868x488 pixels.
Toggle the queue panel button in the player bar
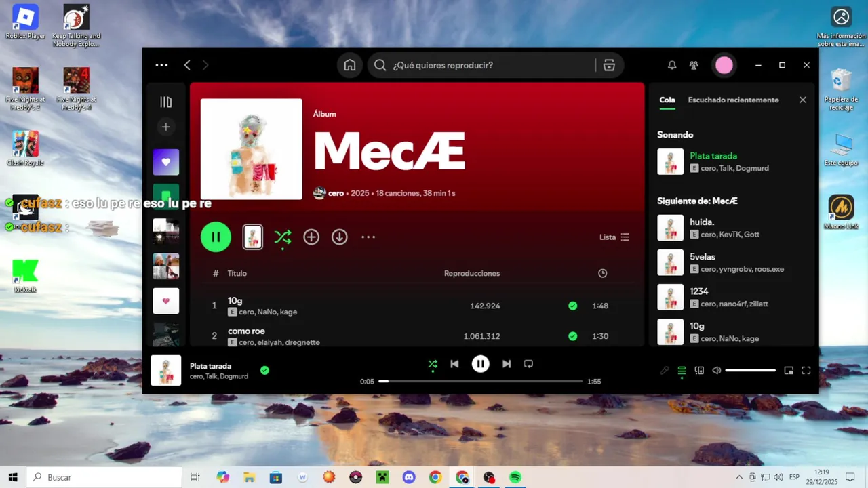point(682,371)
